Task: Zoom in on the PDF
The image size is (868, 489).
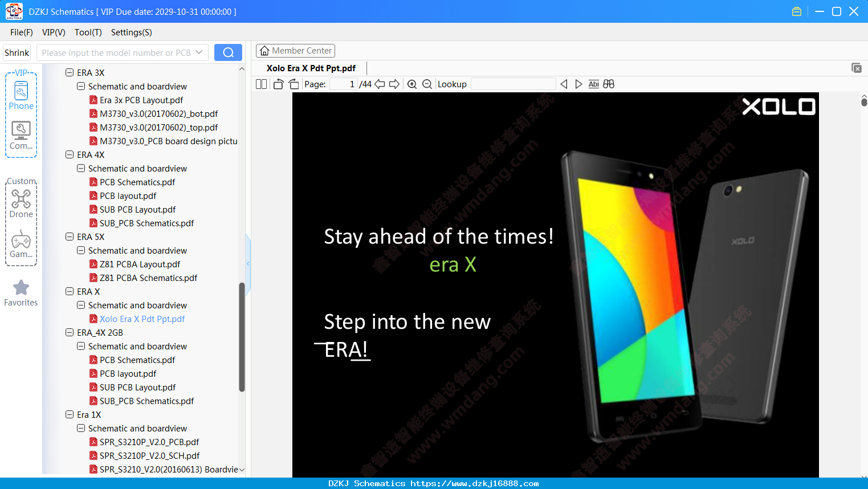Action: pyautogui.click(x=412, y=84)
